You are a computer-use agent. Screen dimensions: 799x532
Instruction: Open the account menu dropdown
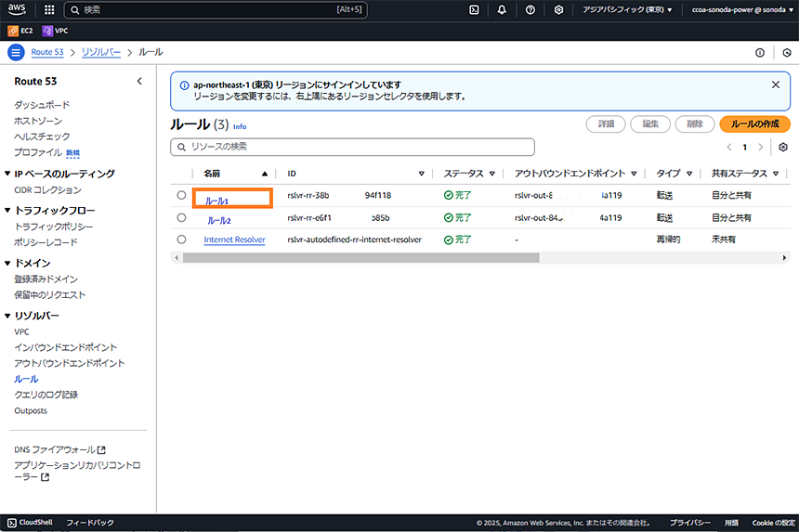coord(742,9)
